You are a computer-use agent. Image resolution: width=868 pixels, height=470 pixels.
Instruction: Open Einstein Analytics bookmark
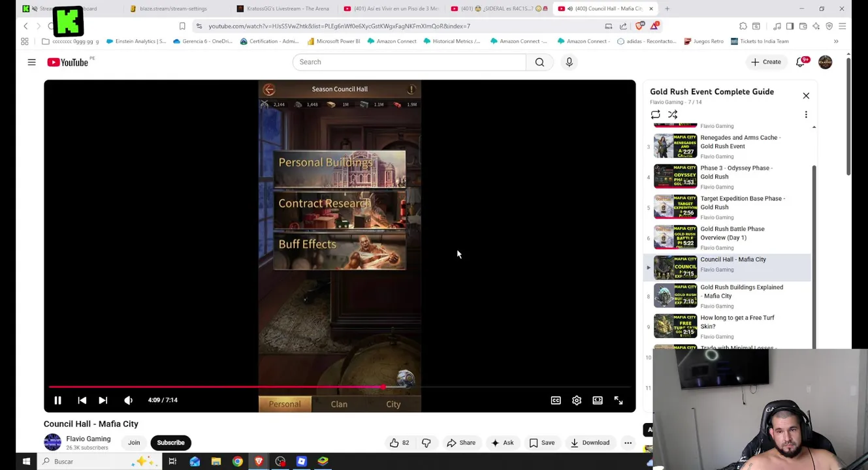click(136, 41)
